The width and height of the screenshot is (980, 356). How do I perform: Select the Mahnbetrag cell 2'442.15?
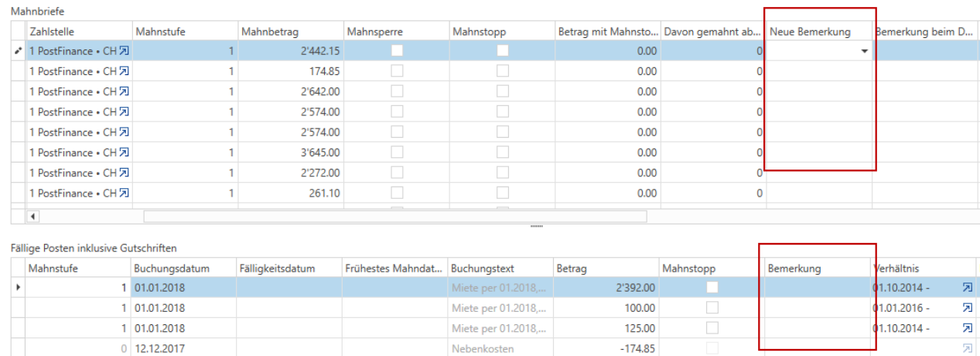click(x=291, y=51)
